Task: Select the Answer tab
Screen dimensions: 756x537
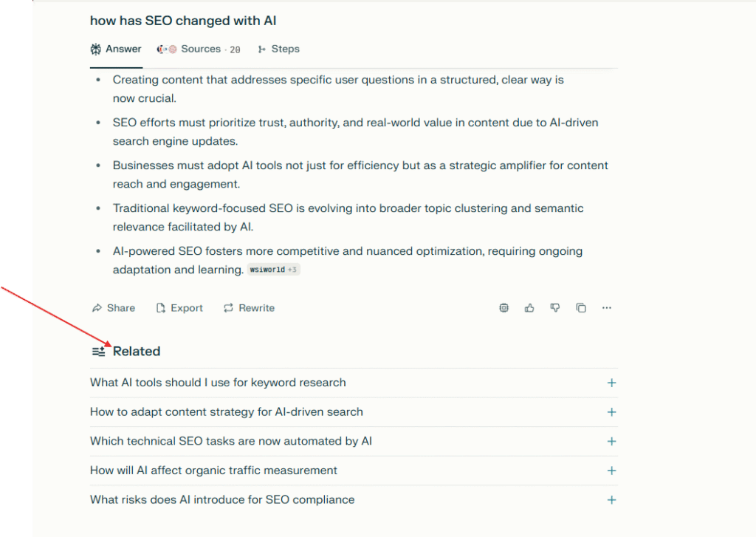Action: click(x=116, y=49)
